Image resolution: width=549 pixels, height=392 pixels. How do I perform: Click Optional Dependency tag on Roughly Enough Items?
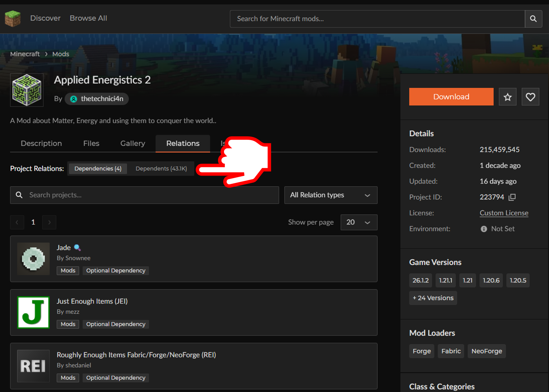(116, 378)
